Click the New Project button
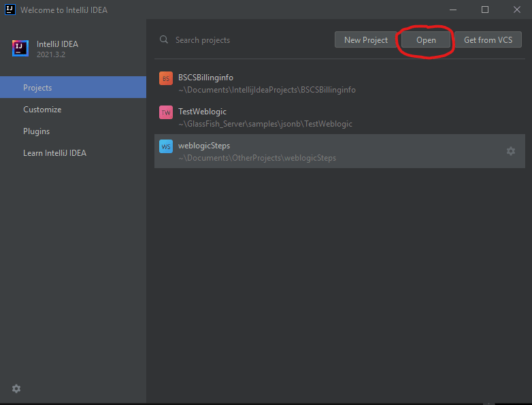532x405 pixels. point(366,40)
